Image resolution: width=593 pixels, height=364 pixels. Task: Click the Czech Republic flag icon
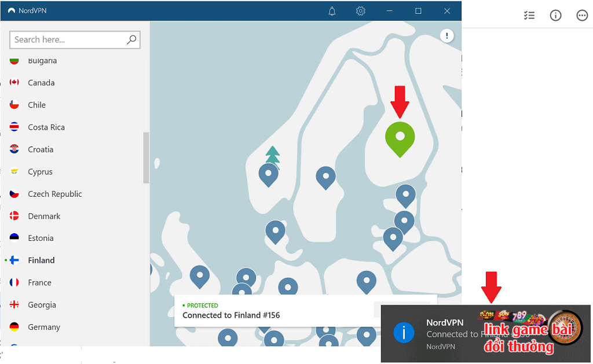pyautogui.click(x=14, y=193)
